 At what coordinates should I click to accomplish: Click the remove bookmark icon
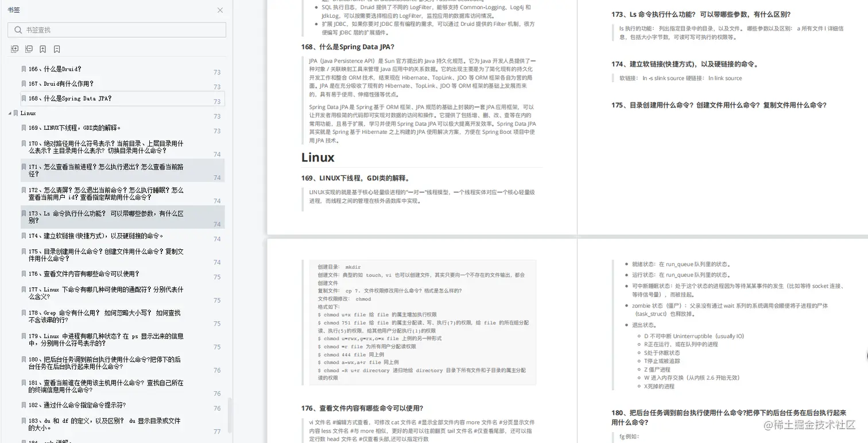tap(57, 49)
